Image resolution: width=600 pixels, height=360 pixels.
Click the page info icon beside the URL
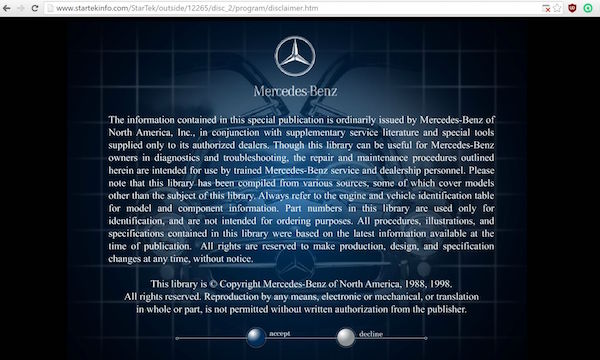50,8
